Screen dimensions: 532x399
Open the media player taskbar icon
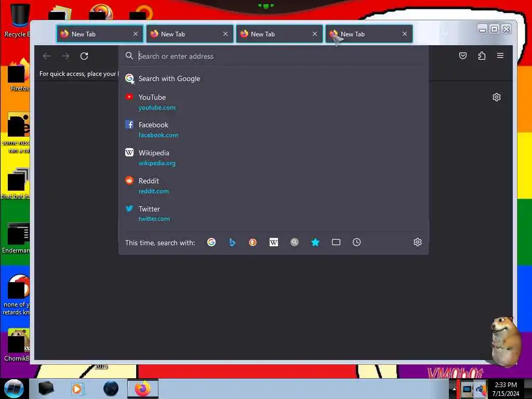[77, 389]
